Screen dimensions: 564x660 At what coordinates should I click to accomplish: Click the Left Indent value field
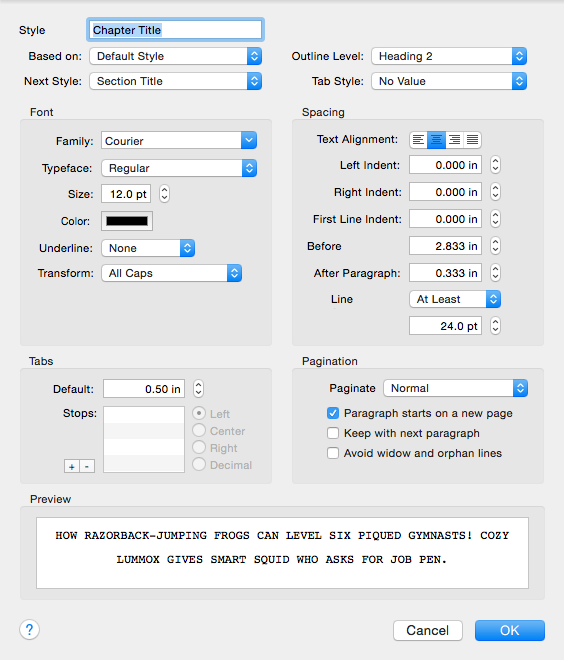[x=445, y=165]
